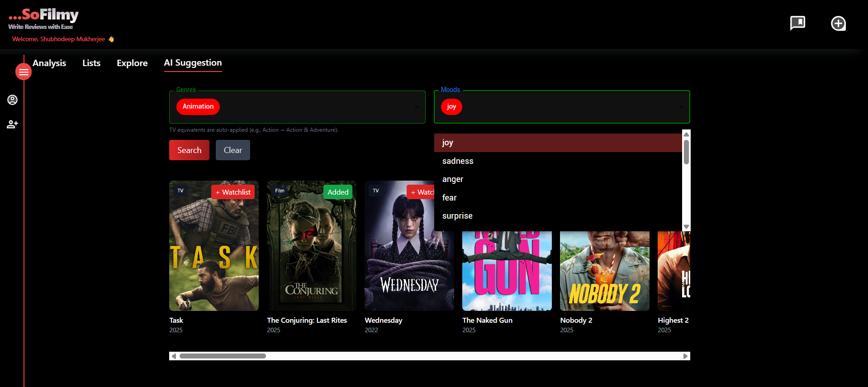This screenshot has width=868, height=387.
Task: Click the add new review plus icon
Action: [x=838, y=23]
